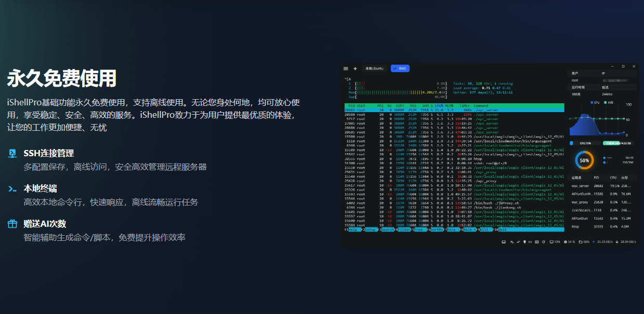
Task: Select htop row in right process table
Action: [x=602, y=226]
